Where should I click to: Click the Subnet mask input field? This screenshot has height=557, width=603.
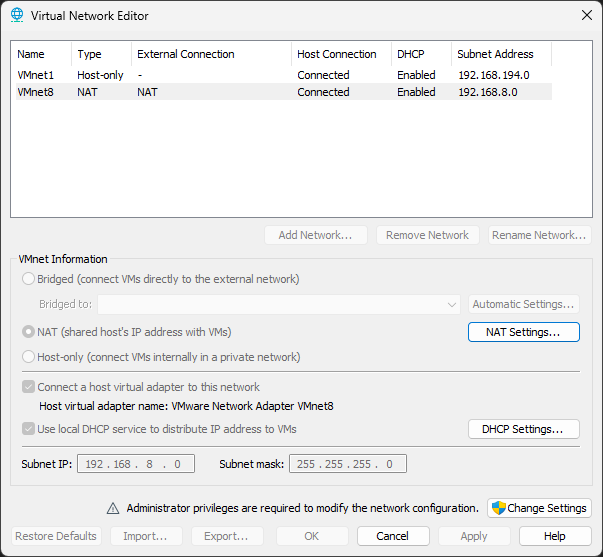(348, 464)
